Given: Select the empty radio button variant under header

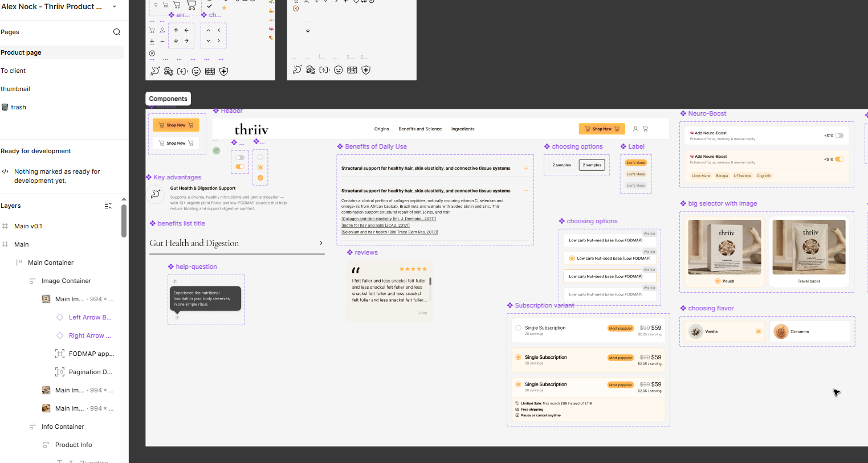Looking at the screenshot, I should click(260, 157).
